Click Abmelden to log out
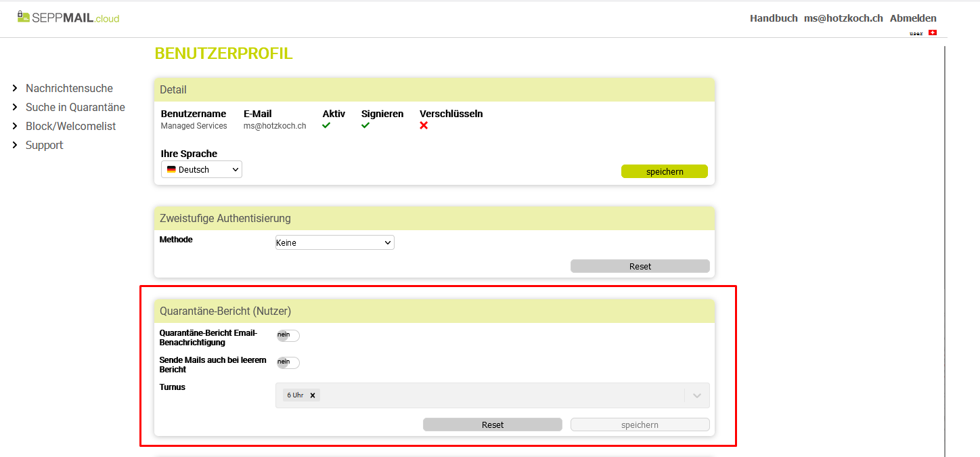980x457 pixels. click(913, 18)
